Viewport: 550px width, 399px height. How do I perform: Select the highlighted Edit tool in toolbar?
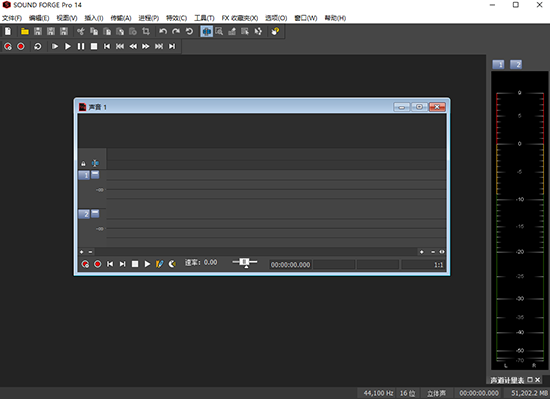click(207, 32)
